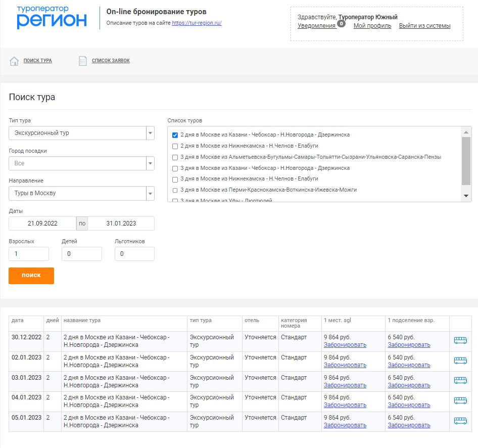Click the tour list scrollbar down arrow
The width and height of the screenshot is (478, 448).
[466, 196]
